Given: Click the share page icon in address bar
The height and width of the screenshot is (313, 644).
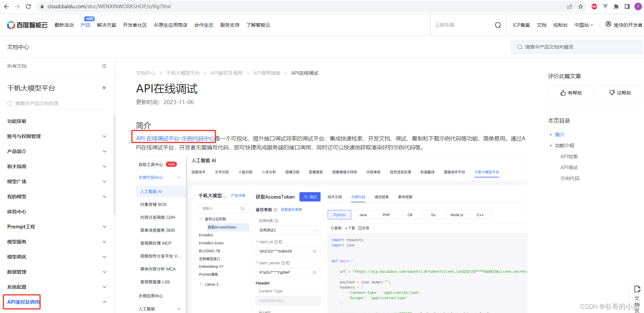Looking at the screenshot, I should 570,7.
